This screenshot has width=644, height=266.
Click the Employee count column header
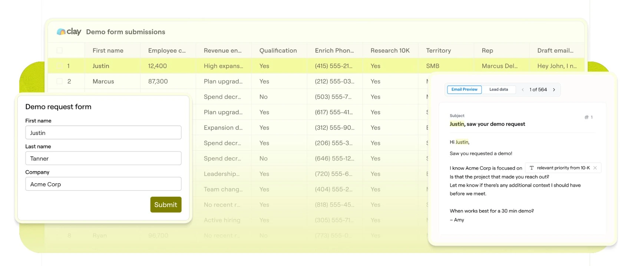click(x=168, y=50)
